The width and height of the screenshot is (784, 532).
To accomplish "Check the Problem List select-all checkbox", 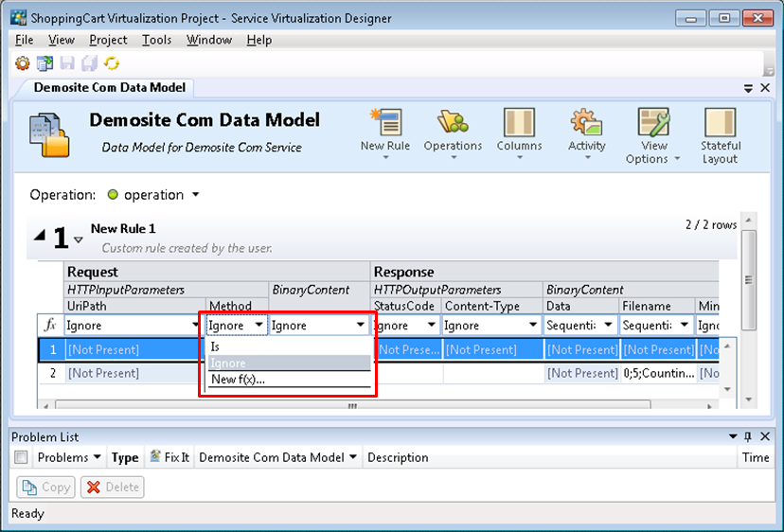I will pos(22,457).
